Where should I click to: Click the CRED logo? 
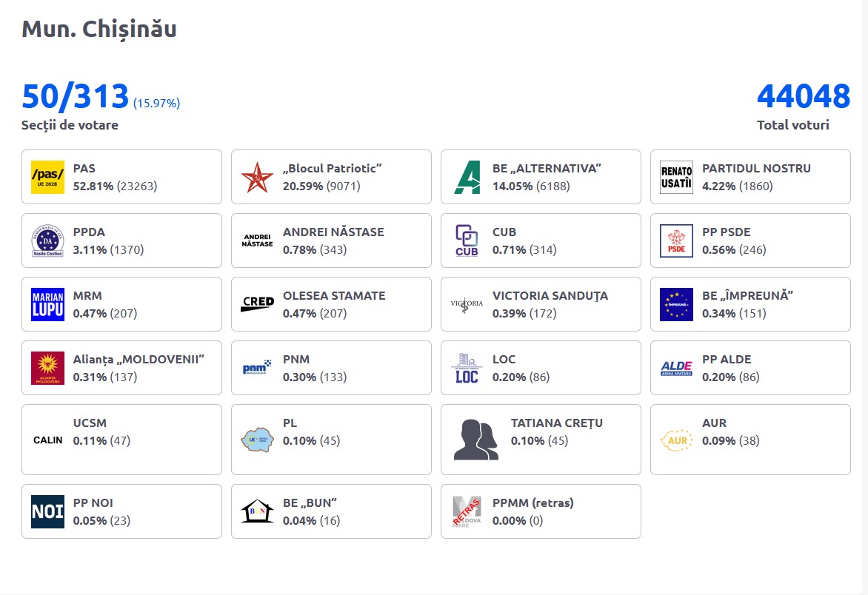pyautogui.click(x=258, y=303)
